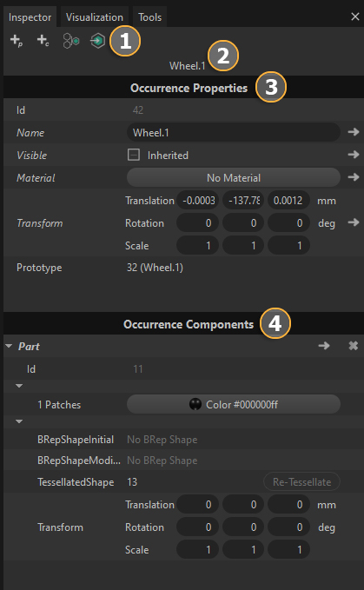Click the arrow beside No Material button
This screenshot has height=590, width=364.
coord(353,177)
